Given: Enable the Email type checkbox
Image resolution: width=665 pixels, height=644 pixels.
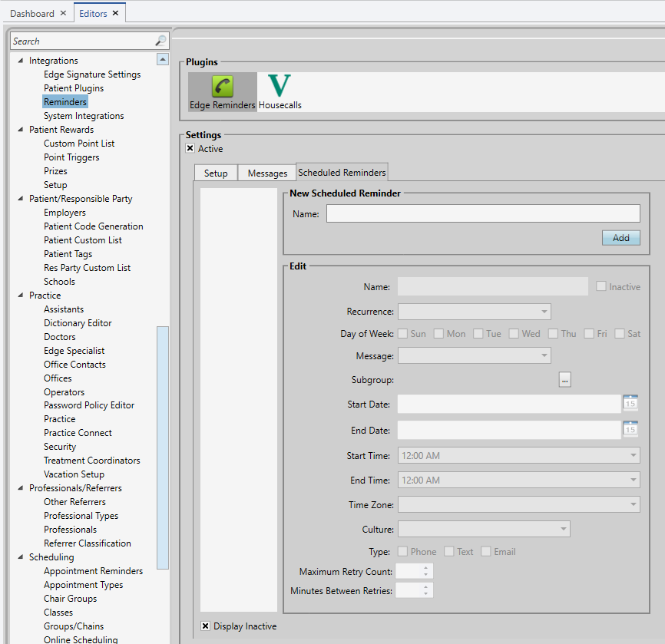Looking at the screenshot, I should tap(485, 551).
